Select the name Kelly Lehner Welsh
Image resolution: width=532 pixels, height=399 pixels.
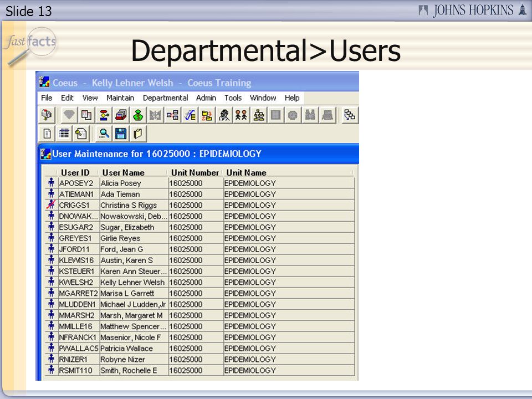[x=132, y=282]
